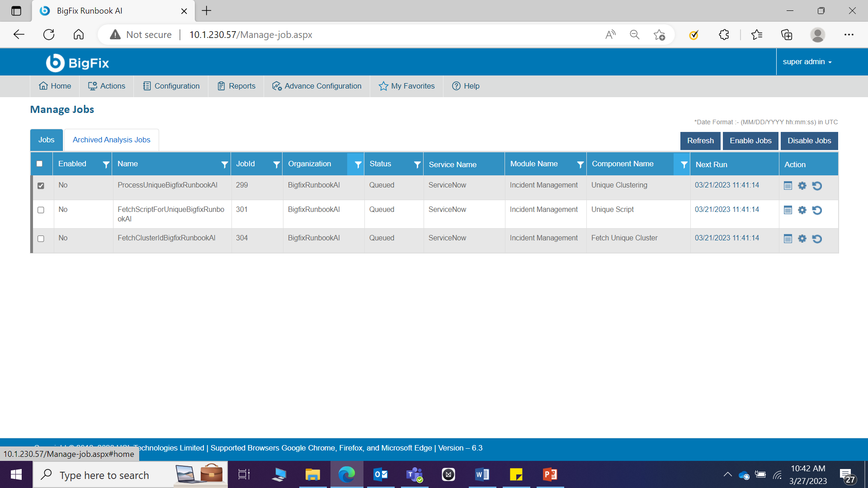Click the gear icon for ProcessUniqueBigfixRunbookAI
868x488 pixels.
click(x=802, y=186)
